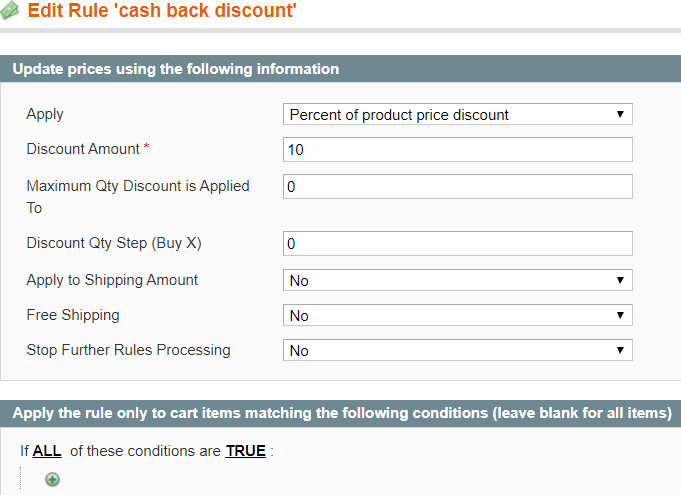This screenshot has height=495, width=681.
Task: Open the Free Shipping dropdown
Action: (458, 316)
